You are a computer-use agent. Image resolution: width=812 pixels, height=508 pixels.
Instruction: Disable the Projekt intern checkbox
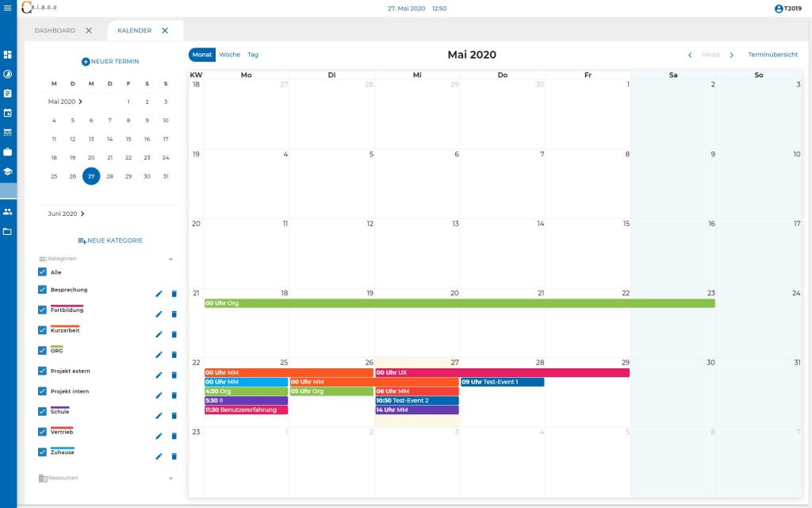[x=43, y=391]
